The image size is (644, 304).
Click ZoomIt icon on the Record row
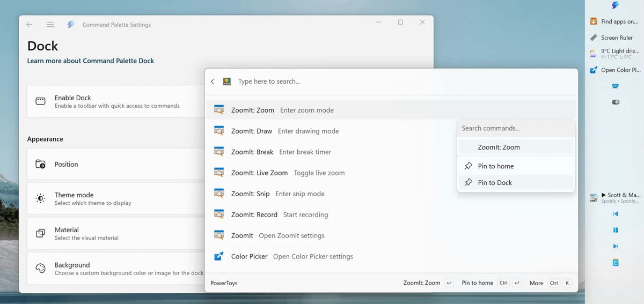tap(219, 214)
